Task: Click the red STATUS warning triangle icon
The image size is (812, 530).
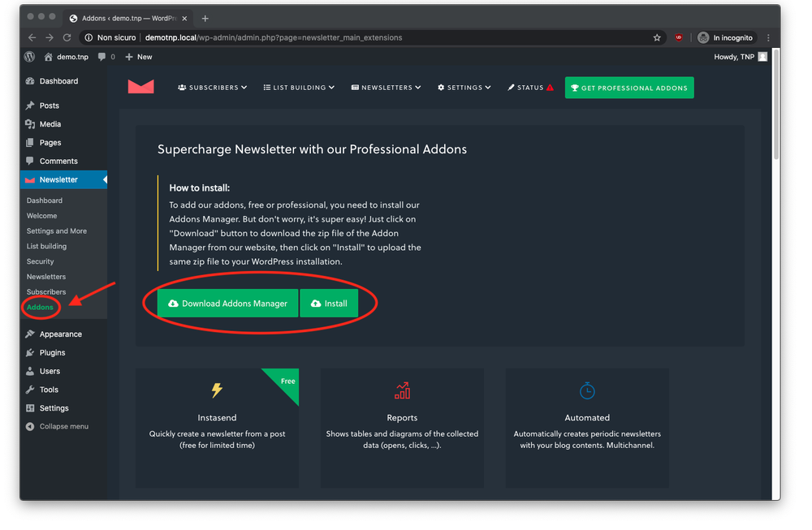Action: (x=550, y=88)
